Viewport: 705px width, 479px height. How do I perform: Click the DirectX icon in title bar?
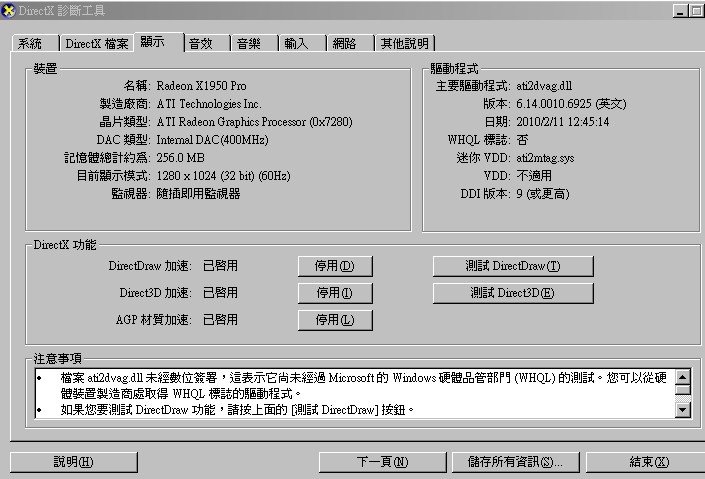pyautogui.click(x=9, y=10)
